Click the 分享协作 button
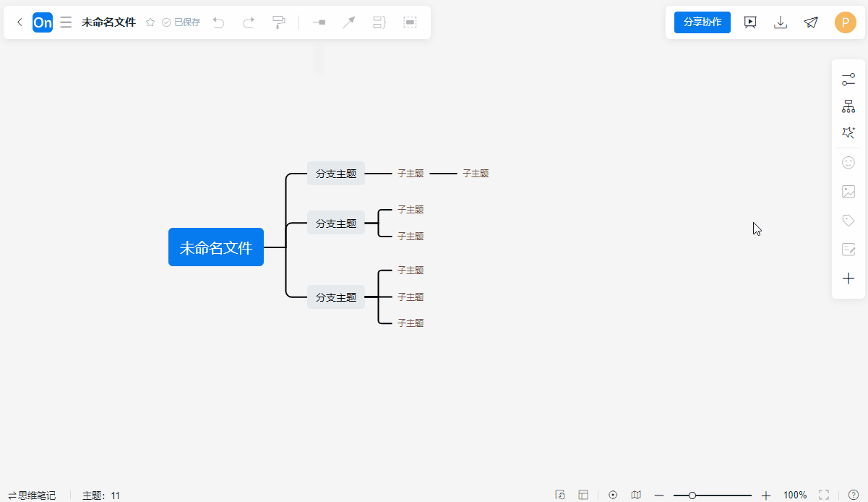868x502 pixels. coord(702,22)
